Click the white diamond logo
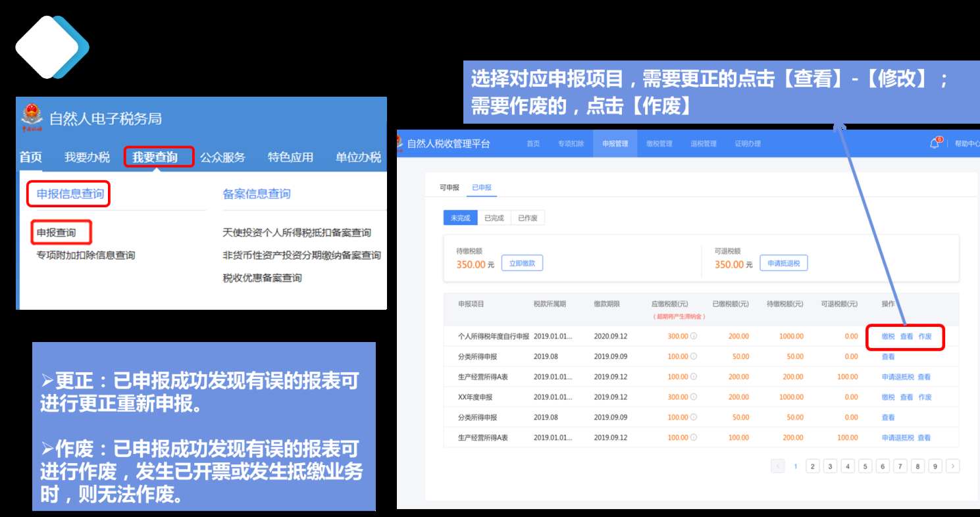The height and width of the screenshot is (517, 980). coord(47,47)
